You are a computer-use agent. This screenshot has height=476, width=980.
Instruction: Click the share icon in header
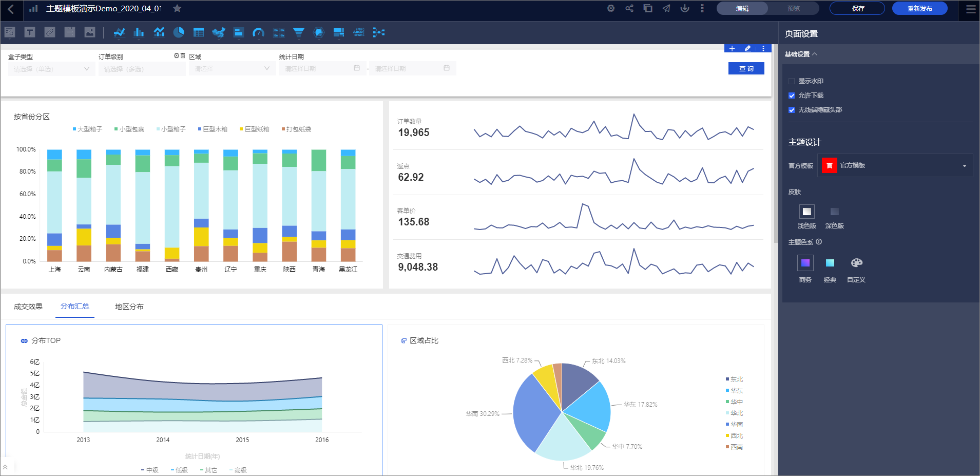(629, 8)
